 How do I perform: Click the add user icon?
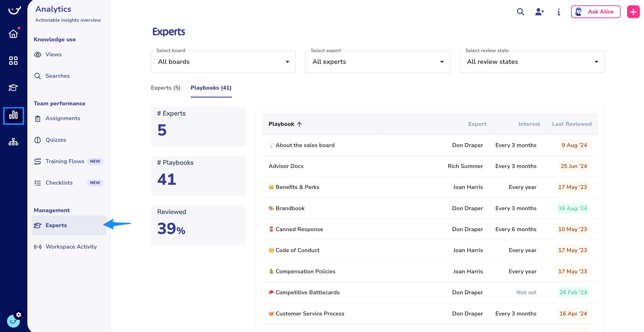(x=539, y=12)
